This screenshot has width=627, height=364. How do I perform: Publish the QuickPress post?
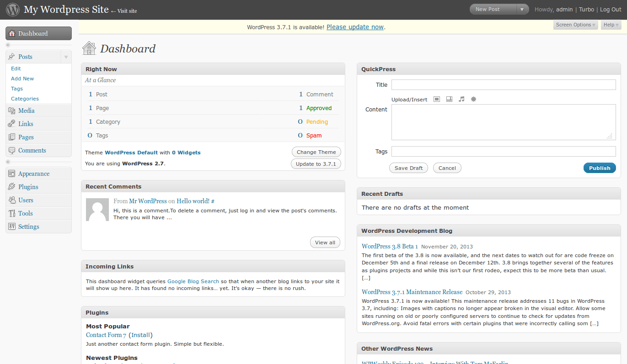599,168
